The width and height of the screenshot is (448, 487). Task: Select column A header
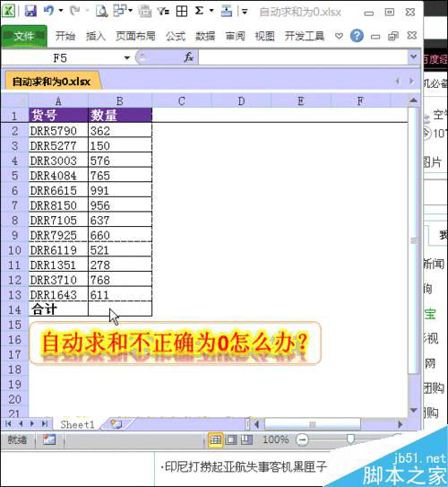[58, 101]
